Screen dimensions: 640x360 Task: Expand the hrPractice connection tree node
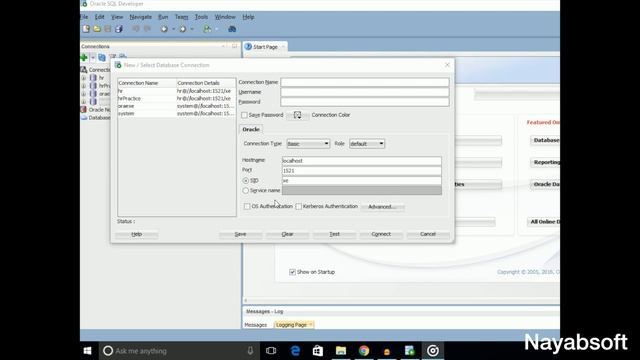84,86
